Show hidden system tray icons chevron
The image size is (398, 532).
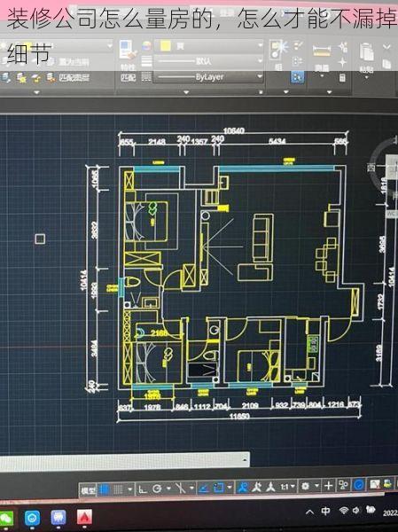[309, 512]
